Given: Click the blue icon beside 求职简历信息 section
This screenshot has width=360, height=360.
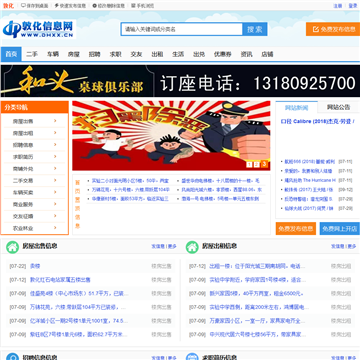Looking at the screenshot, I should click(192, 357).
